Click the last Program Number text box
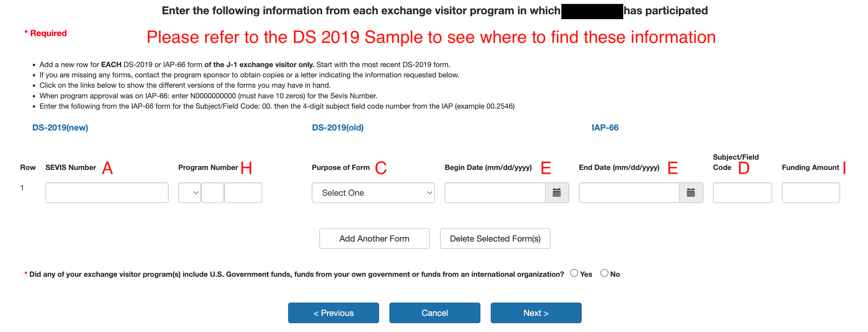This screenshot has width=868, height=332. (x=243, y=193)
